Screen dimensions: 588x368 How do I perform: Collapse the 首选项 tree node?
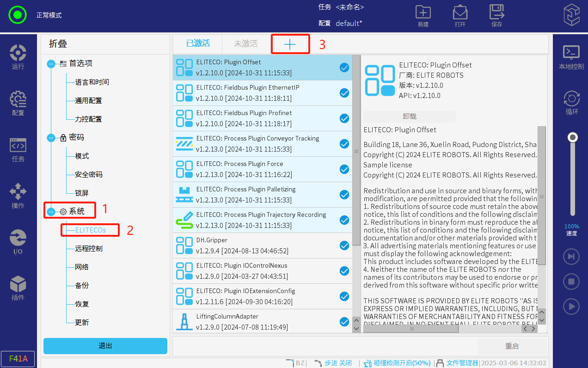tap(51, 64)
